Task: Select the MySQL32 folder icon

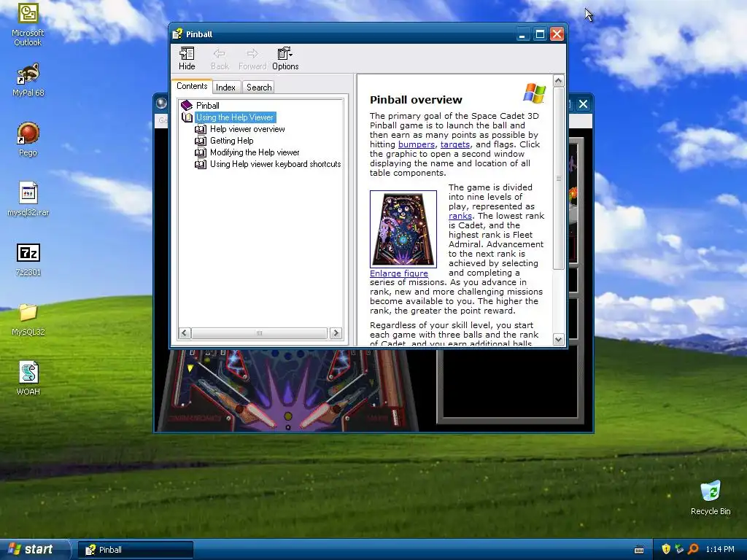Action: click(28, 319)
